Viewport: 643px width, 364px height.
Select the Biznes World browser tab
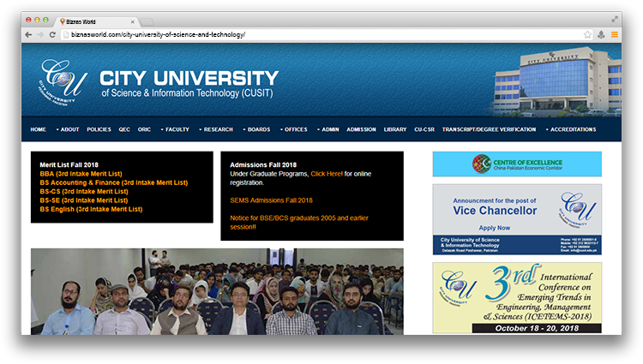[96, 19]
